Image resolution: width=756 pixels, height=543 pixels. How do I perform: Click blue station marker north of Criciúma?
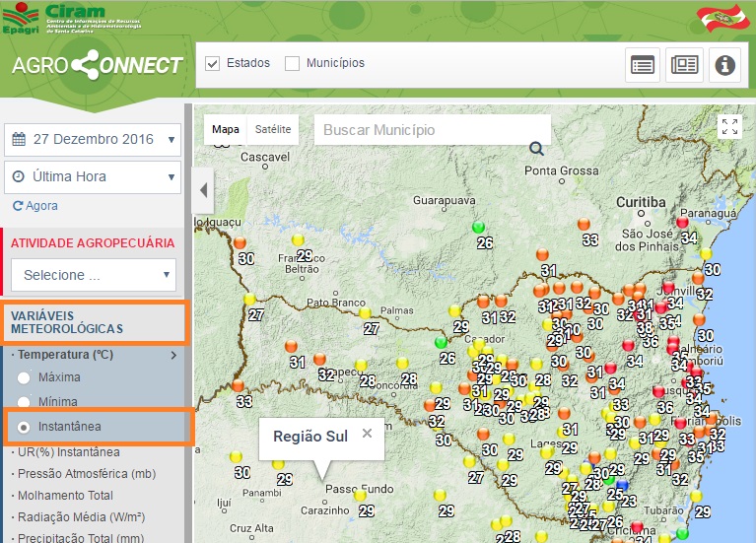[623, 484]
